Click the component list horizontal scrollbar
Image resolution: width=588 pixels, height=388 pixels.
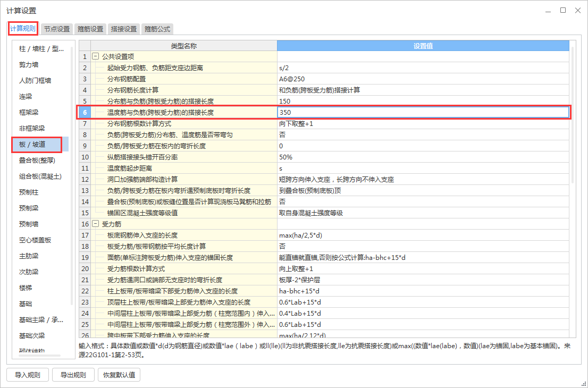[x=39, y=356]
